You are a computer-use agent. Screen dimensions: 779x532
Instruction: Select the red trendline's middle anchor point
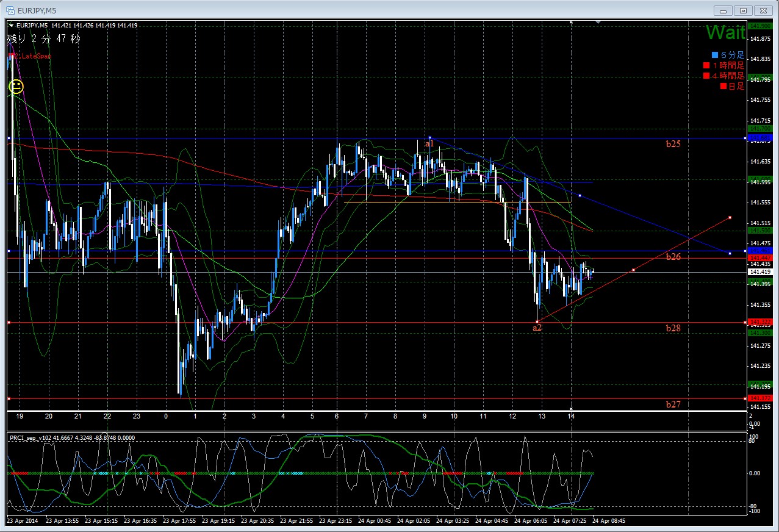tap(633, 270)
